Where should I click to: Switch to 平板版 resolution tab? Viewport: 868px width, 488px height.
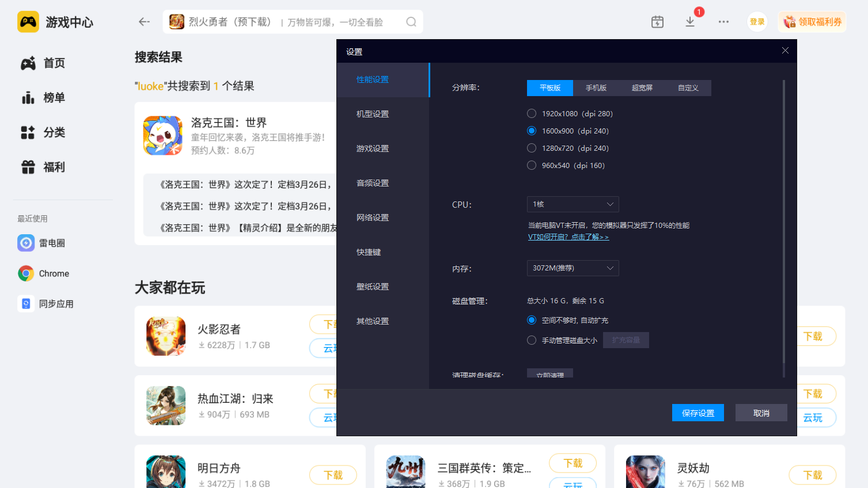[550, 88]
